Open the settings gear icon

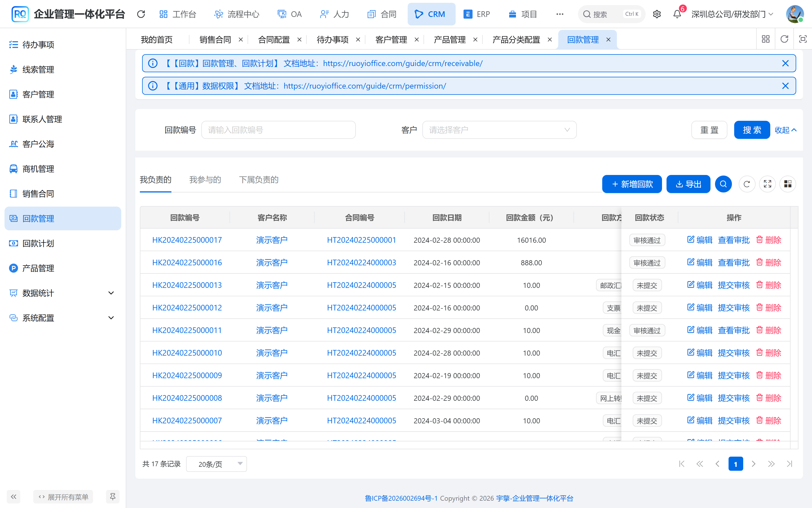(x=657, y=14)
